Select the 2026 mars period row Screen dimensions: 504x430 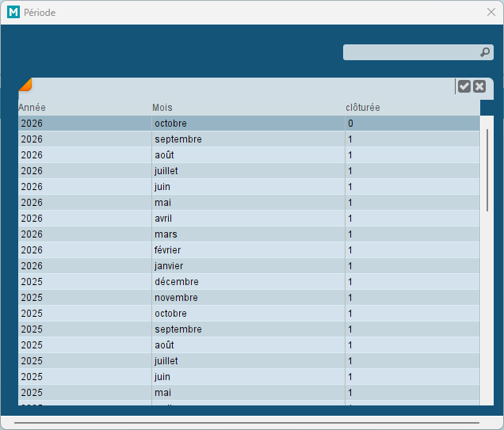pos(249,234)
